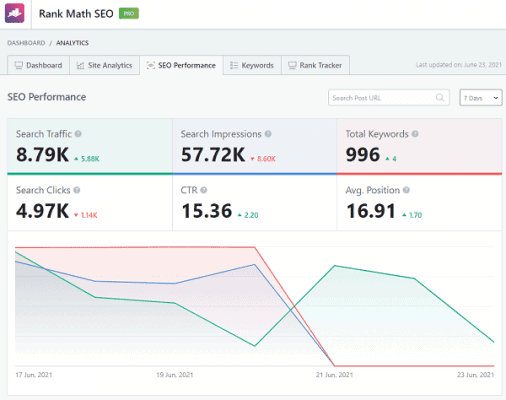Image resolution: width=506 pixels, height=400 pixels.
Task: Click the SEO Performance heading
Action: [47, 97]
